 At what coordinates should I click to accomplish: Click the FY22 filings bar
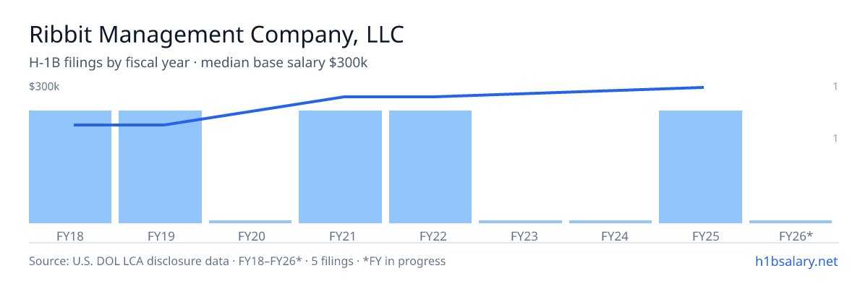pos(430,167)
